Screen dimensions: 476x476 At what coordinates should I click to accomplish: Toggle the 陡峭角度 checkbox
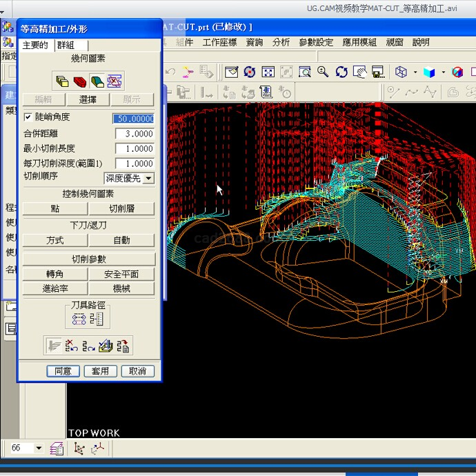[28, 118]
